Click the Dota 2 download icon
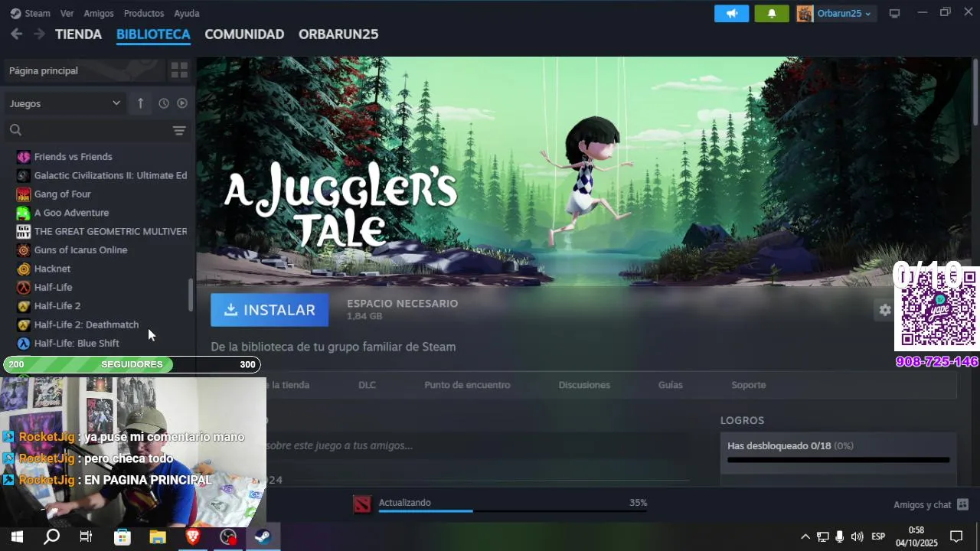The height and width of the screenshot is (551, 980). (362, 504)
